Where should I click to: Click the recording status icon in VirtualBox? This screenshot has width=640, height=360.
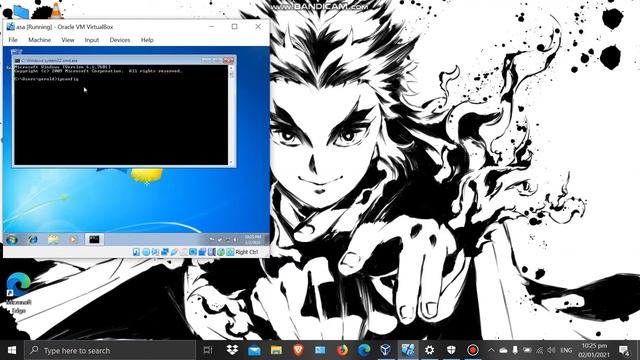click(x=202, y=252)
